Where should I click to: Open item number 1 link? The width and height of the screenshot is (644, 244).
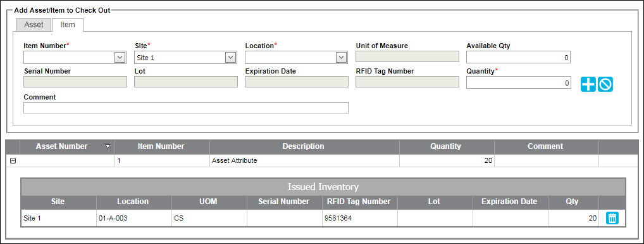coord(119,161)
